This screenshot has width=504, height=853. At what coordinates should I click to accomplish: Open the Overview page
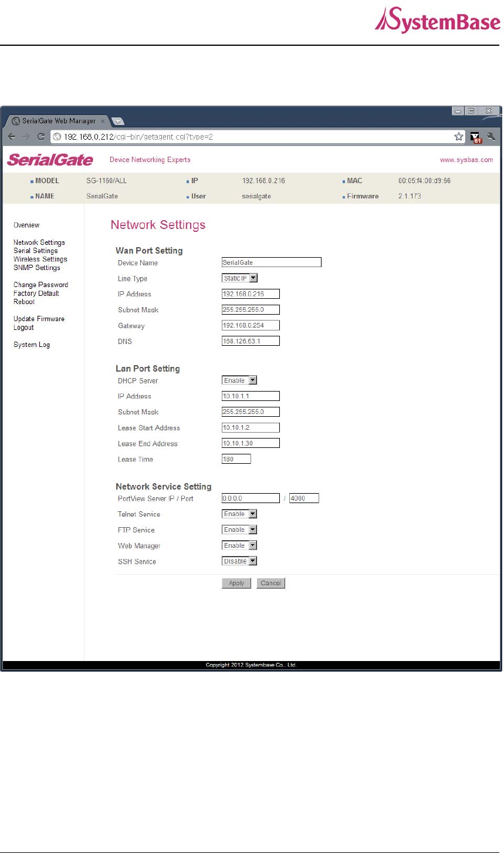pos(26,225)
